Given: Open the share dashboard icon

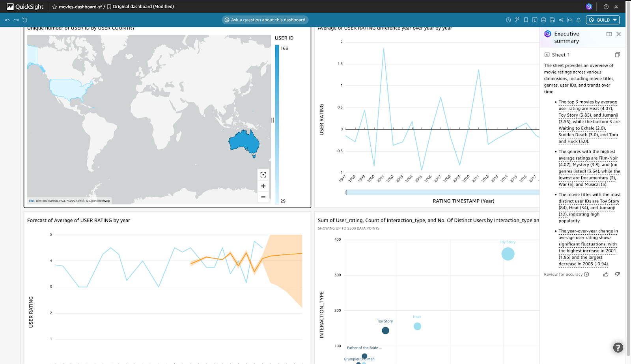Looking at the screenshot, I should click(561, 20).
